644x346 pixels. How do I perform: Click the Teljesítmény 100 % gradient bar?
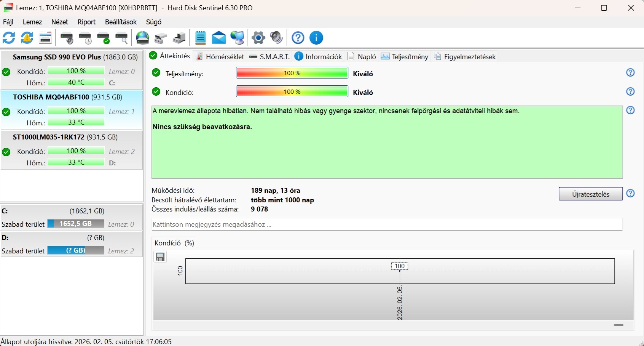pos(292,73)
